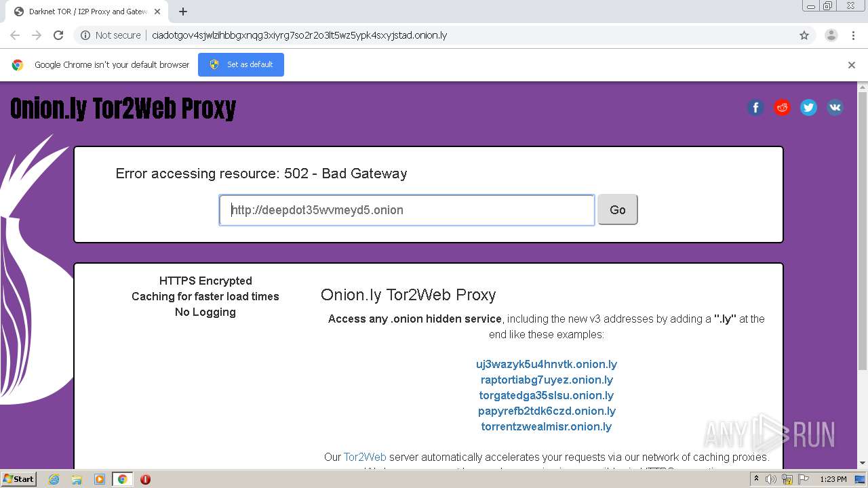Open the Action Center flag icon

point(802,479)
